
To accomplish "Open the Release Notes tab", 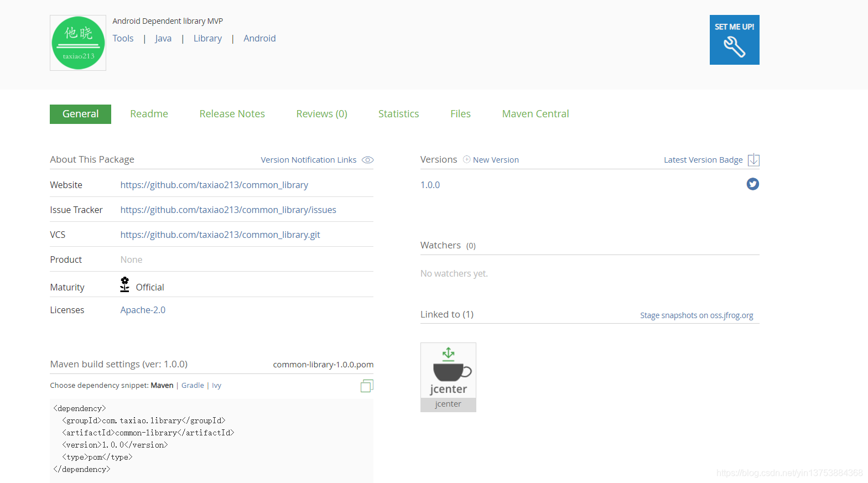I will (232, 114).
